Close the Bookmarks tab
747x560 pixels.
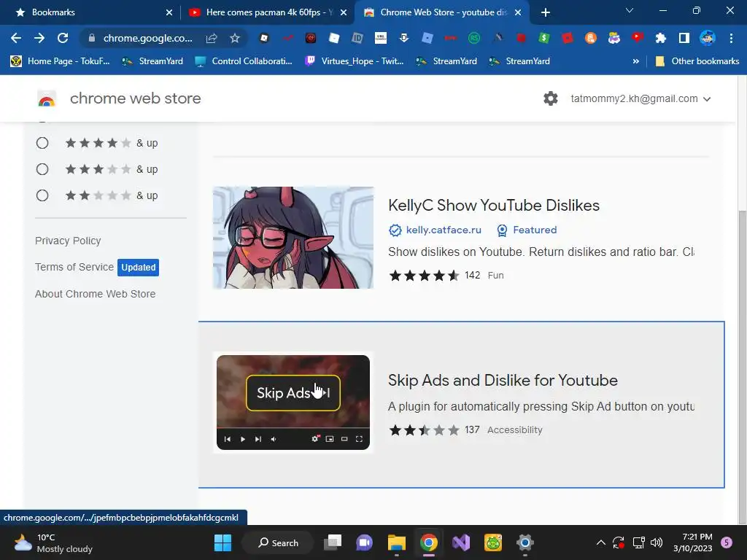click(x=169, y=12)
